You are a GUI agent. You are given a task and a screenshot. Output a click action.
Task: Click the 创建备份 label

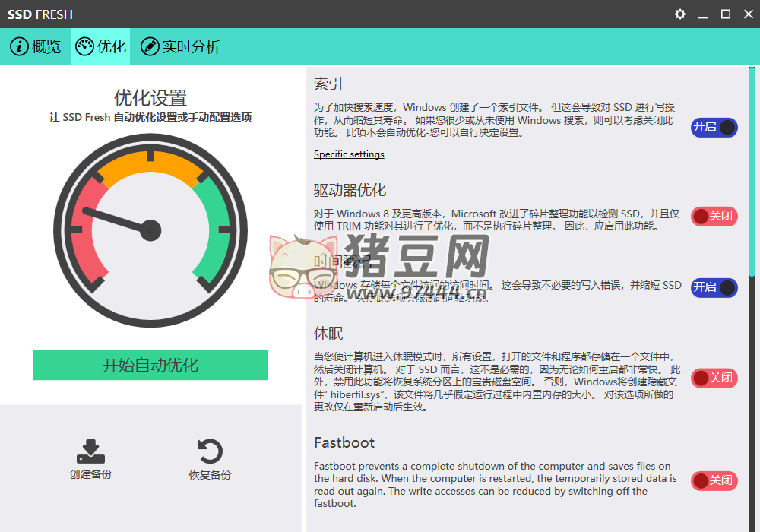[x=90, y=475]
